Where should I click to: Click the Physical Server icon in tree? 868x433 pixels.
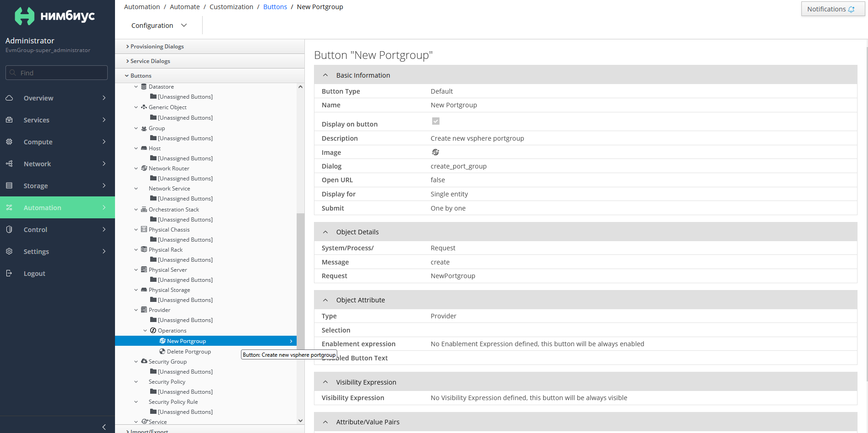pos(144,269)
